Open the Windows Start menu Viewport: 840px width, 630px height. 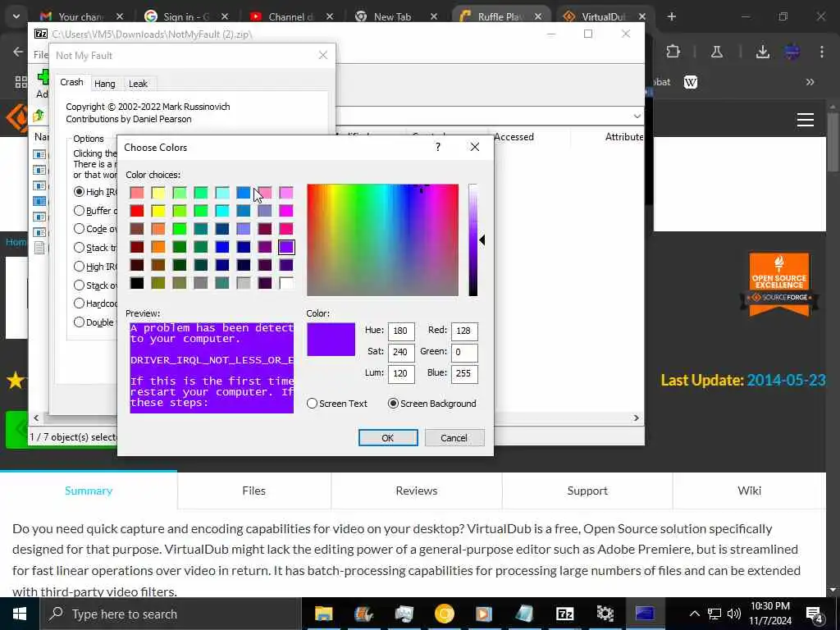coord(20,614)
